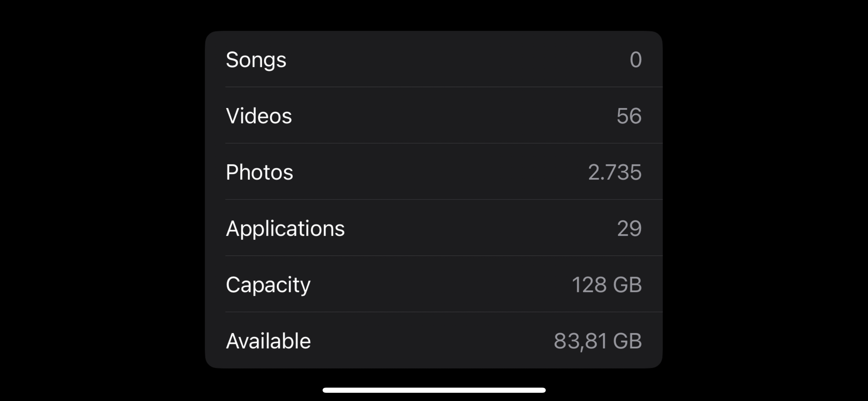Screen dimensions: 868x401
Task: Select the Songs count value 0
Action: pyautogui.click(x=635, y=60)
